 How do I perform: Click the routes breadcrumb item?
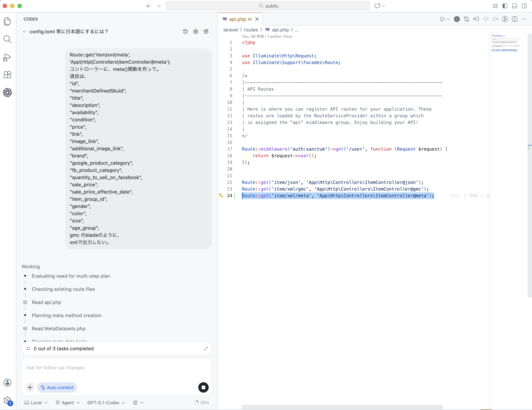click(251, 30)
